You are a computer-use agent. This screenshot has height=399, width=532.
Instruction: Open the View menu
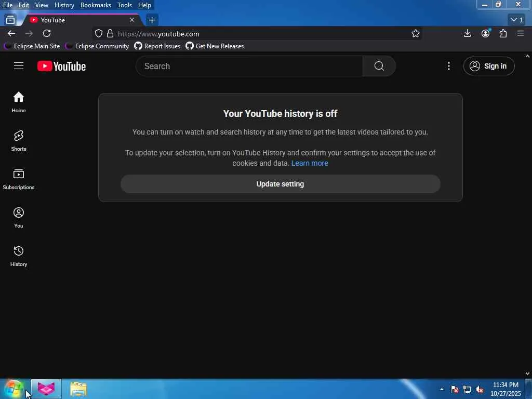tap(42, 5)
